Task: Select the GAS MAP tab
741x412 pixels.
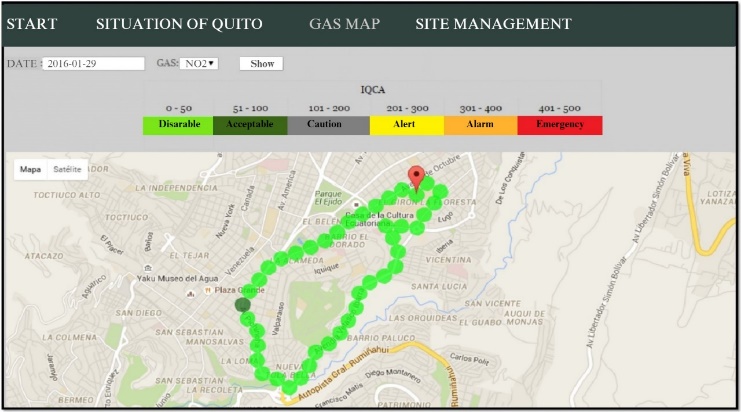Action: pos(345,24)
